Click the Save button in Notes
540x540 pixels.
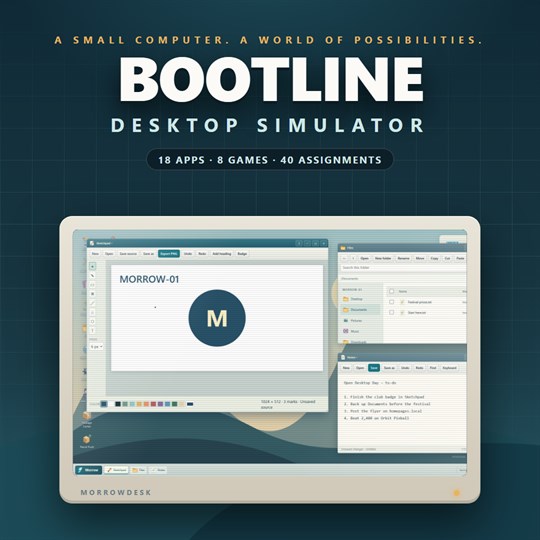pos(374,368)
